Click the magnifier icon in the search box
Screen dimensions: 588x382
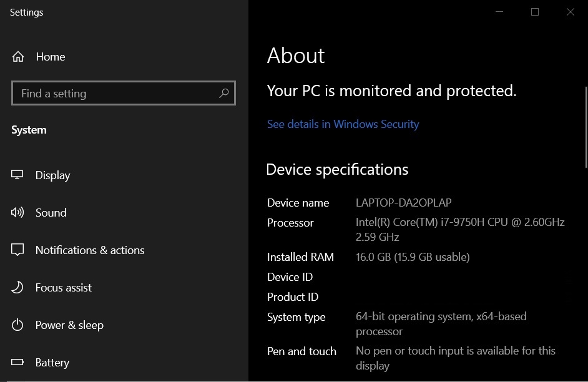click(224, 93)
